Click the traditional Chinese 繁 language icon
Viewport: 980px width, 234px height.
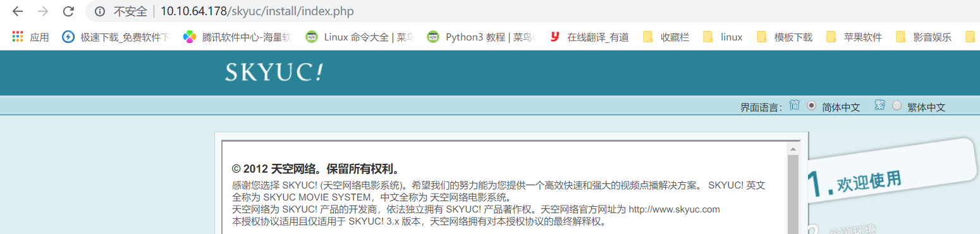(x=879, y=105)
